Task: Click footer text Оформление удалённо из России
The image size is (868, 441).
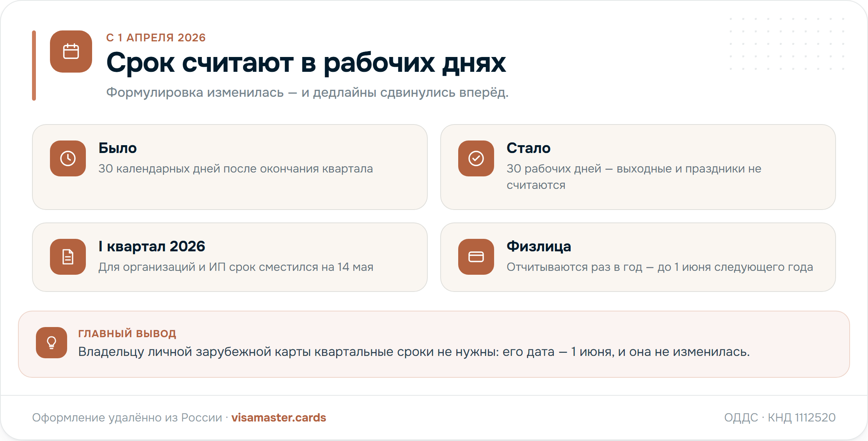Action: click(x=127, y=418)
